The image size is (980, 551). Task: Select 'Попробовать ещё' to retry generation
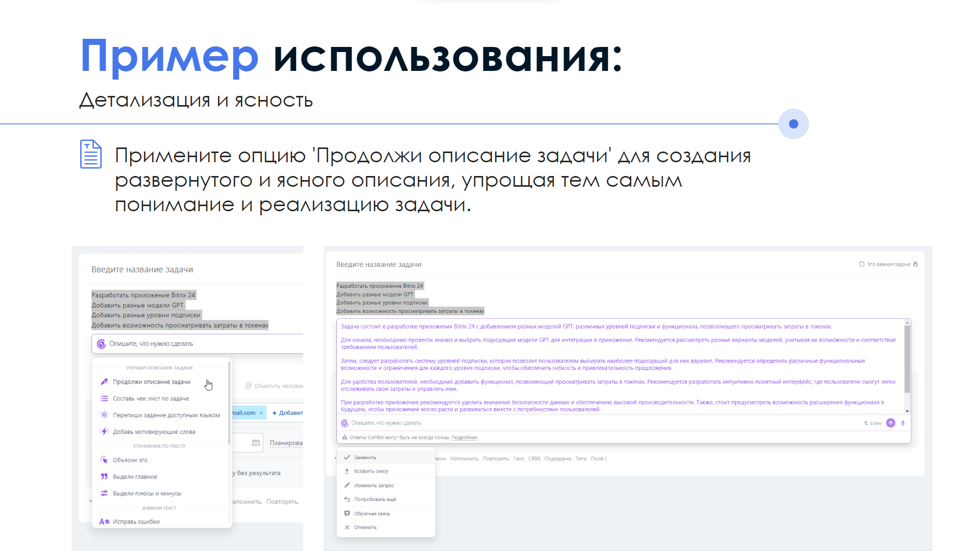[x=375, y=499]
